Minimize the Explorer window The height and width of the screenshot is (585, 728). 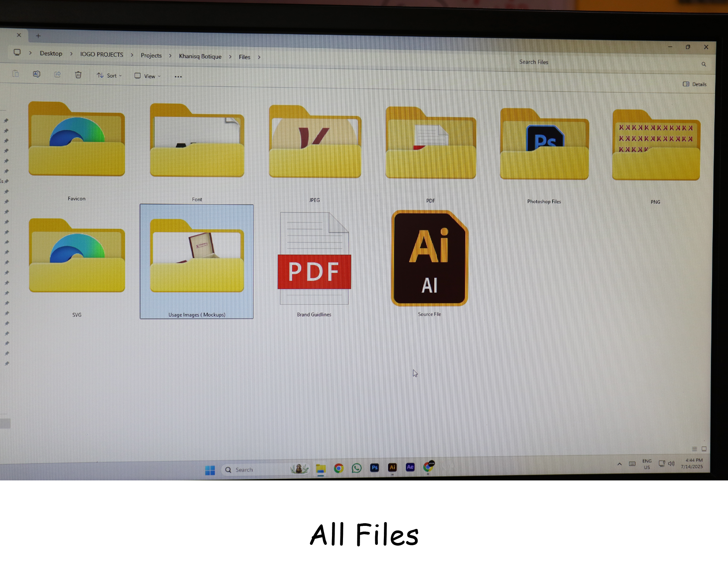coord(670,47)
